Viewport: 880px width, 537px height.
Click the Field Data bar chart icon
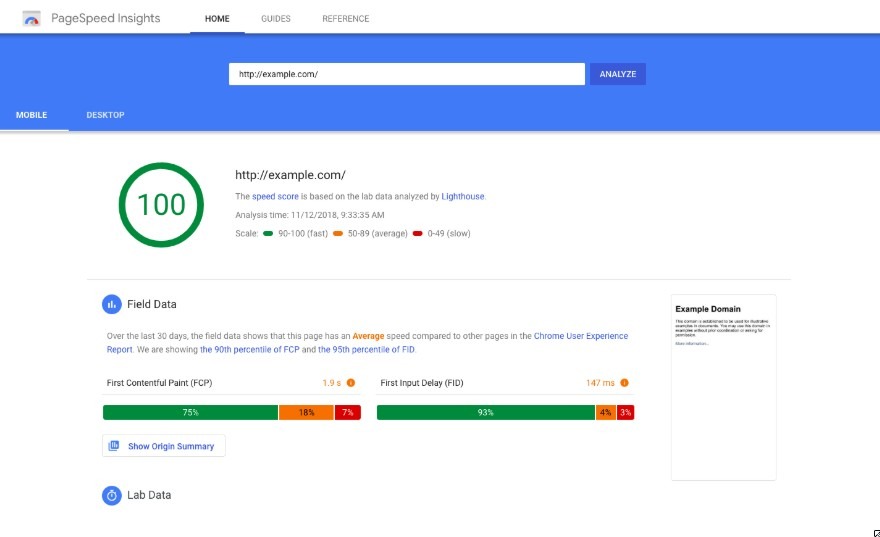(112, 304)
